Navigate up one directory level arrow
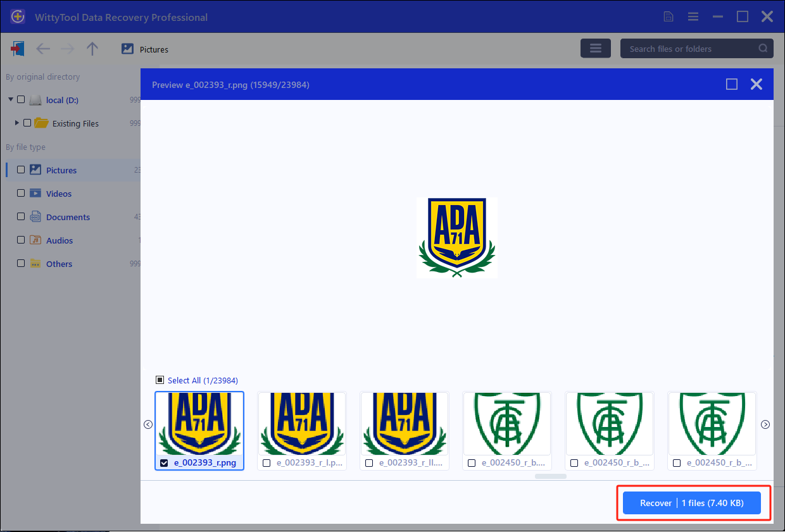This screenshot has height=532, width=785. click(x=92, y=49)
